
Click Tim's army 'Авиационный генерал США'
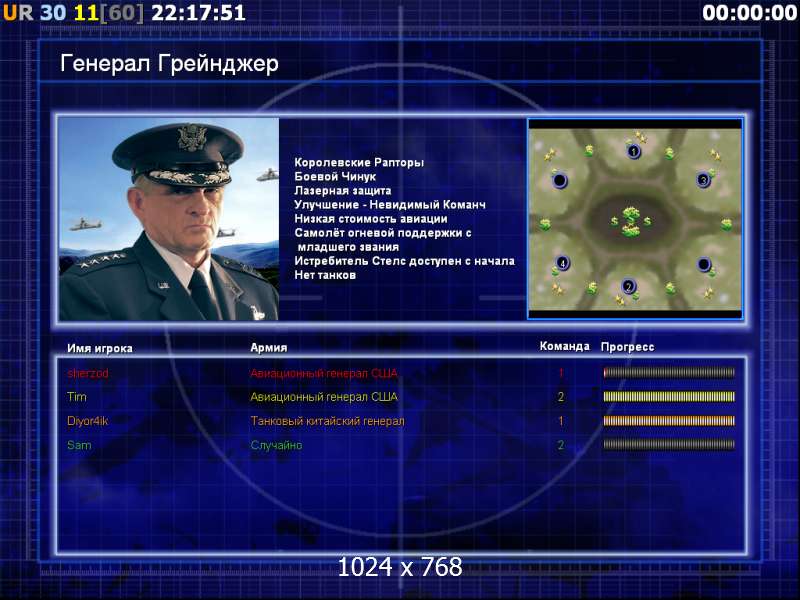pos(323,396)
